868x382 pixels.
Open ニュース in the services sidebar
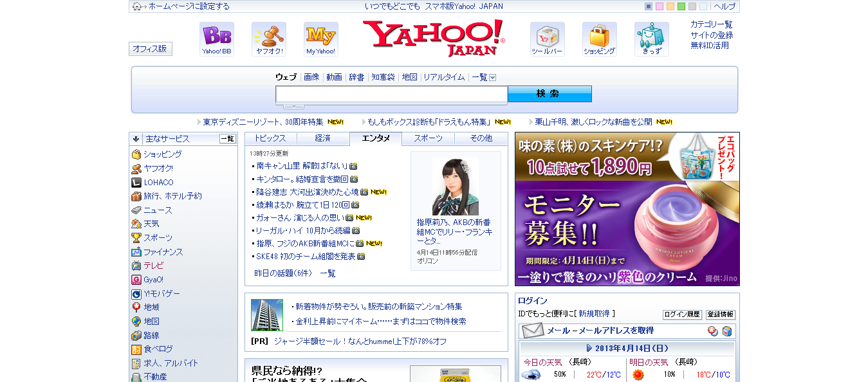tap(158, 210)
